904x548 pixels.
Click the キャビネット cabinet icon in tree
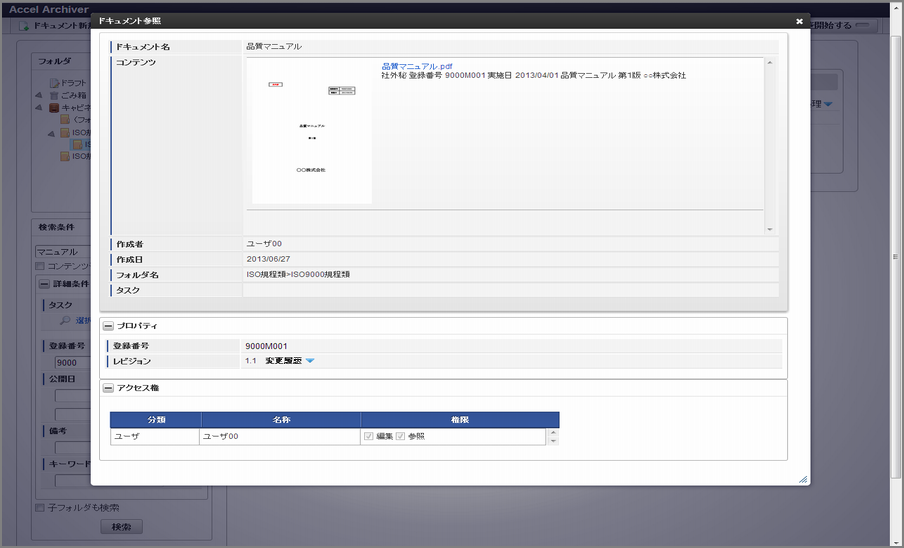coord(54,108)
